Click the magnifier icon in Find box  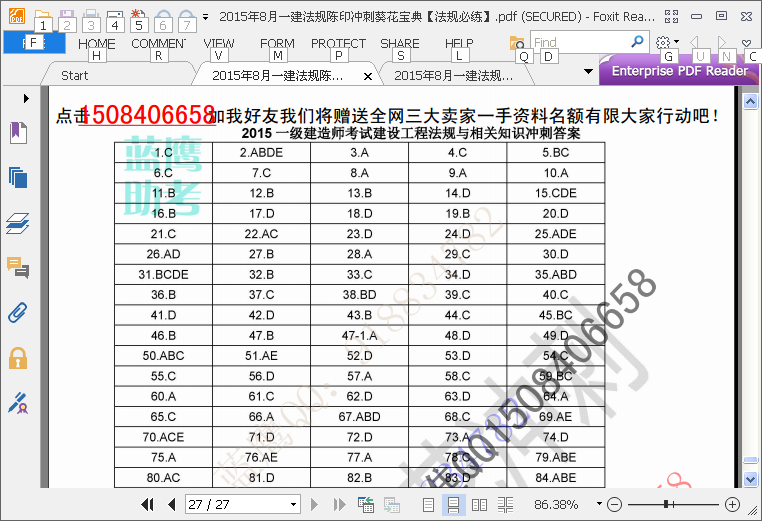click(x=637, y=42)
